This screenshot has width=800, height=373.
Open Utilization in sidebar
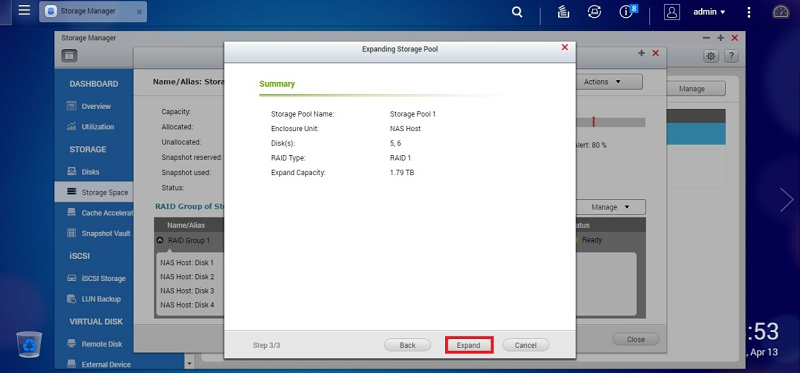[97, 127]
